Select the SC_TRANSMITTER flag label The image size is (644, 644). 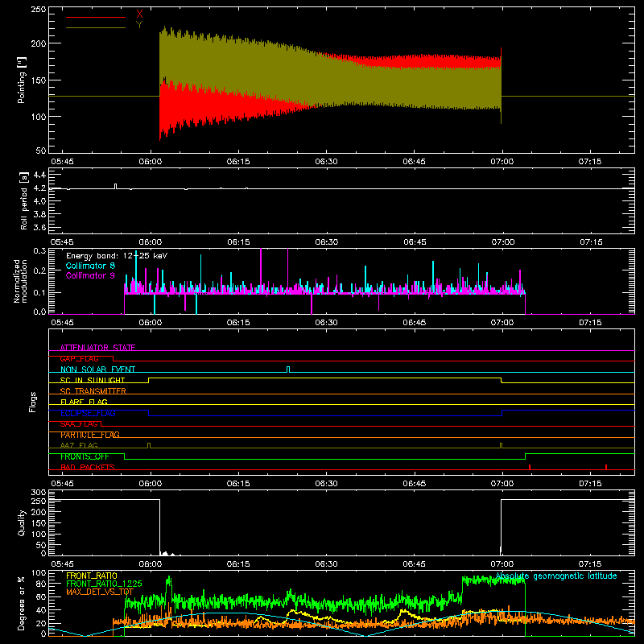93,391
